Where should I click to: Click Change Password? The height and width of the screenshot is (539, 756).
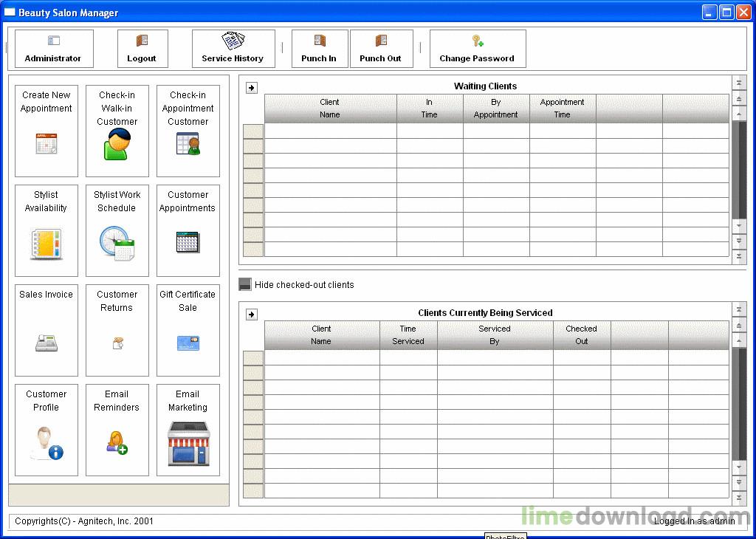[477, 48]
